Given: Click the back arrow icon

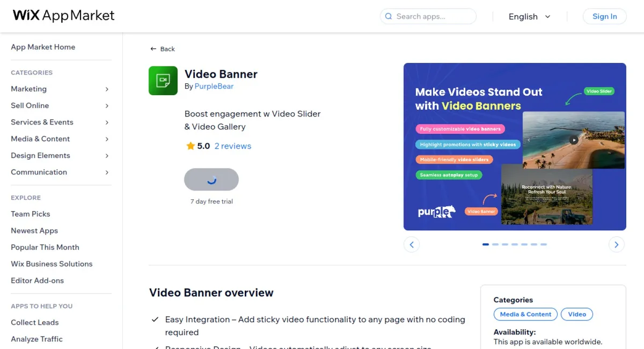Looking at the screenshot, I should pyautogui.click(x=153, y=49).
